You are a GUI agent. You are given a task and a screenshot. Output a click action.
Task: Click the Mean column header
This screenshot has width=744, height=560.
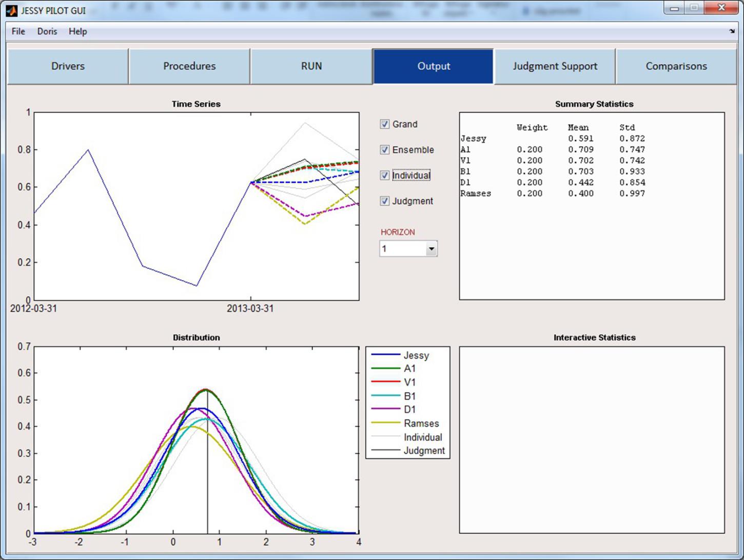(x=578, y=128)
